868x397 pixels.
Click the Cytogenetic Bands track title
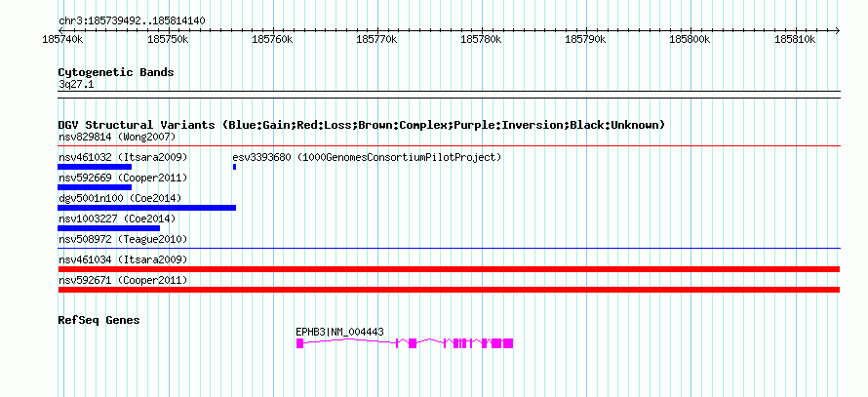[x=116, y=72]
